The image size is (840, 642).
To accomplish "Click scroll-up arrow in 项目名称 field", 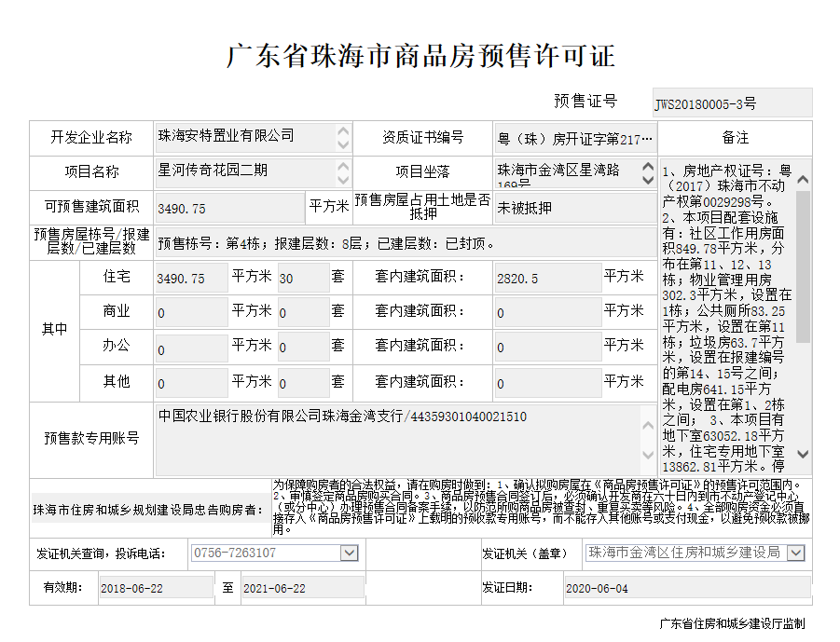I will [343, 166].
